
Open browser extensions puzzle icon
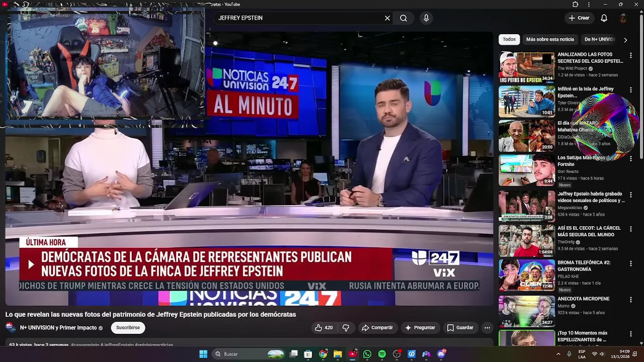tap(576, 4)
